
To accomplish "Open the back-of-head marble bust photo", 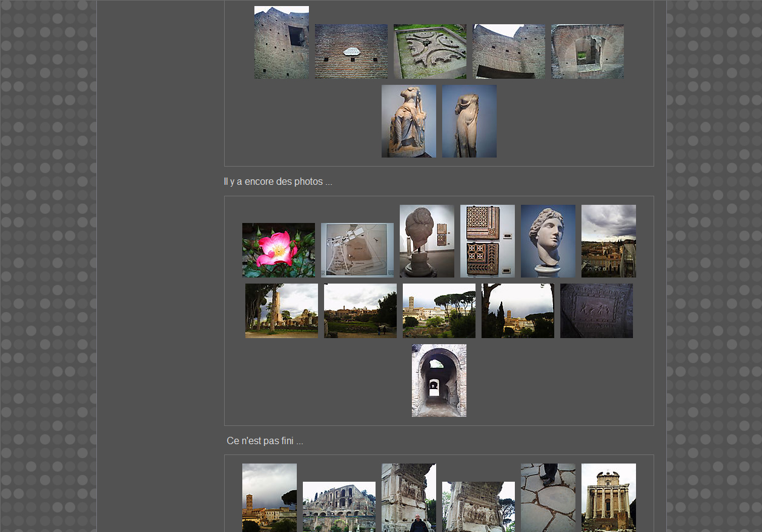I will coord(426,241).
